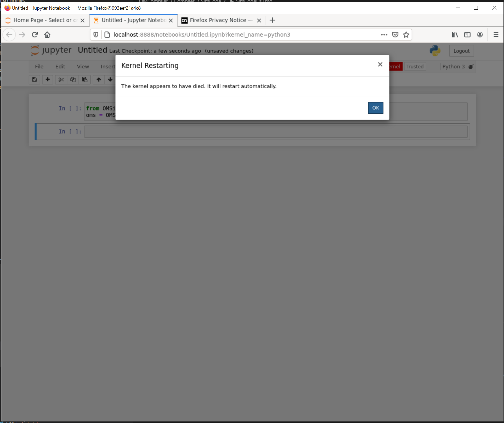Toggle the tracking protection shield icon

click(95, 34)
